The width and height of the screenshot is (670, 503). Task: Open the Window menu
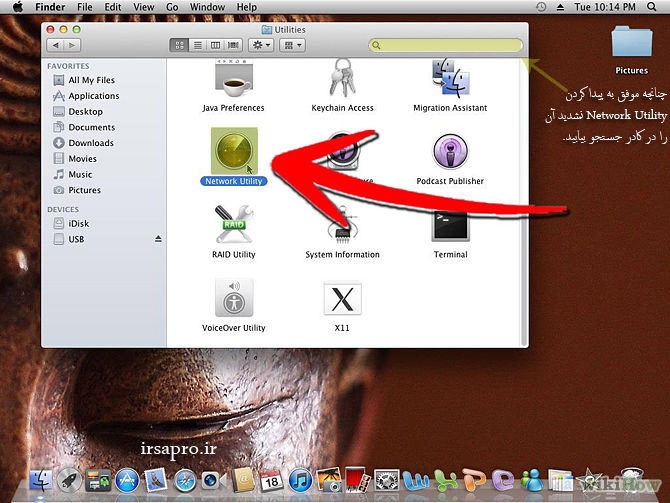pyautogui.click(x=207, y=7)
